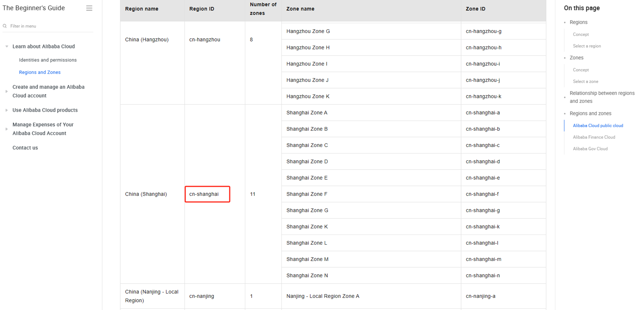Jump to the Alibaba Gov Cloud section

click(x=590, y=149)
